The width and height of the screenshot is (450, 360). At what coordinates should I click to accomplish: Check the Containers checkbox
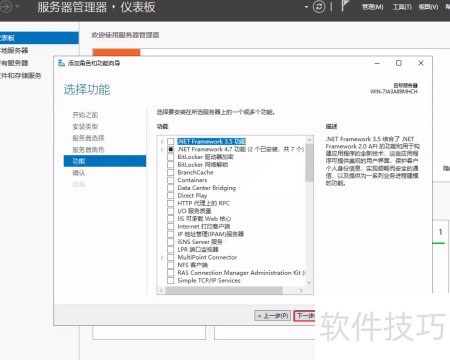[170, 180]
